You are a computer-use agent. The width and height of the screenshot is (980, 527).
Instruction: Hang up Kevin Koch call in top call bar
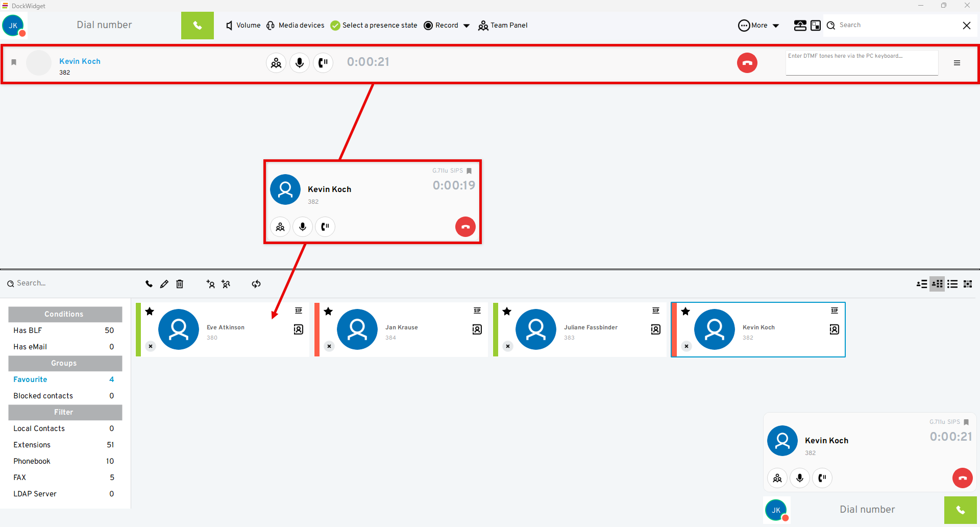(x=747, y=63)
